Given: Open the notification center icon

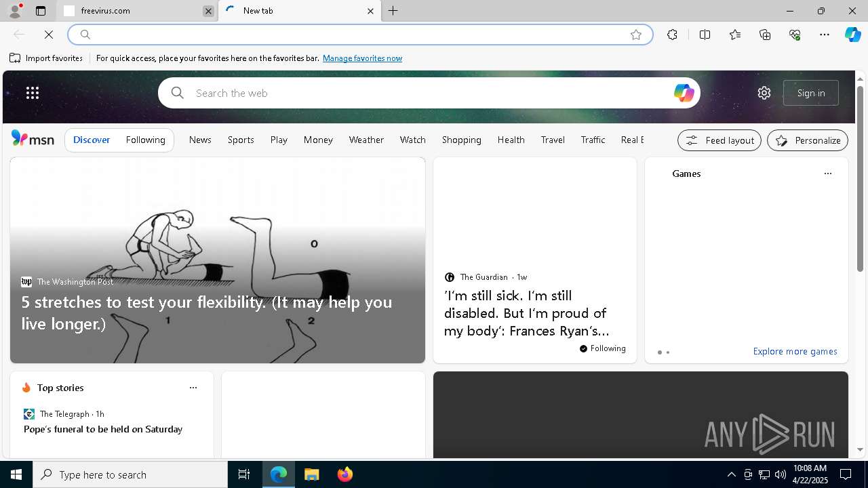Looking at the screenshot, I should tap(846, 474).
